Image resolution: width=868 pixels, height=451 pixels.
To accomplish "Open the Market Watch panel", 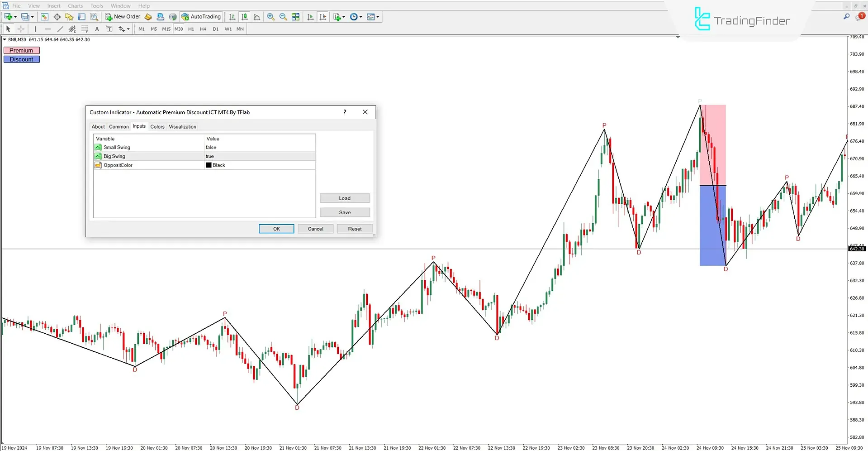I will pyautogui.click(x=44, y=17).
